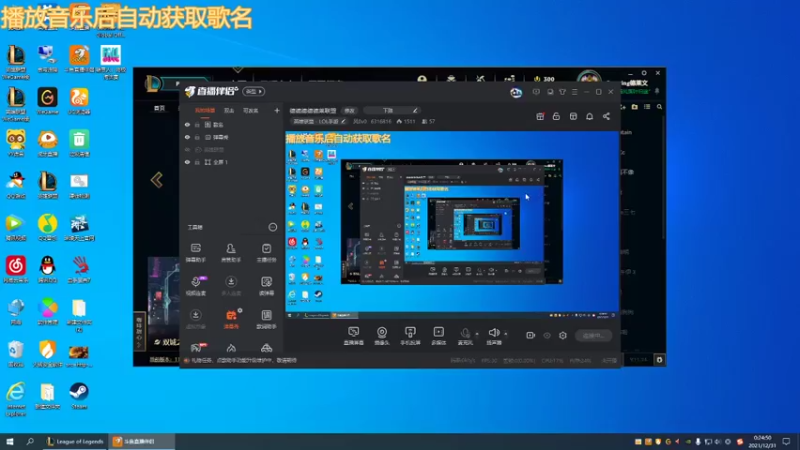Expand speaker options arrow
The height and width of the screenshot is (450, 800).
[x=506, y=334]
